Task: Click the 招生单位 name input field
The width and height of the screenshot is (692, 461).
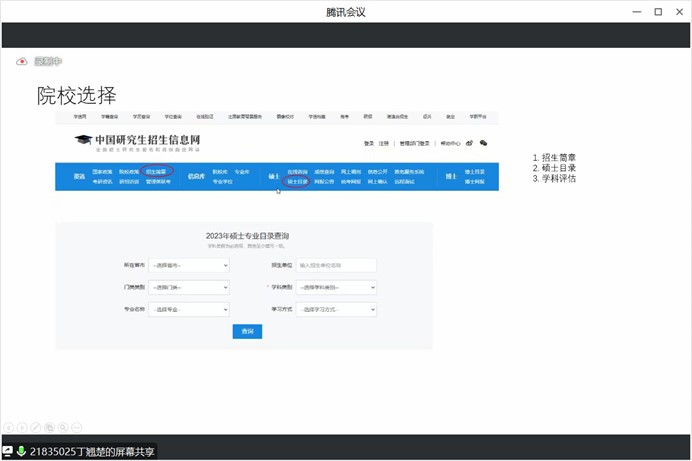Action: click(336, 266)
